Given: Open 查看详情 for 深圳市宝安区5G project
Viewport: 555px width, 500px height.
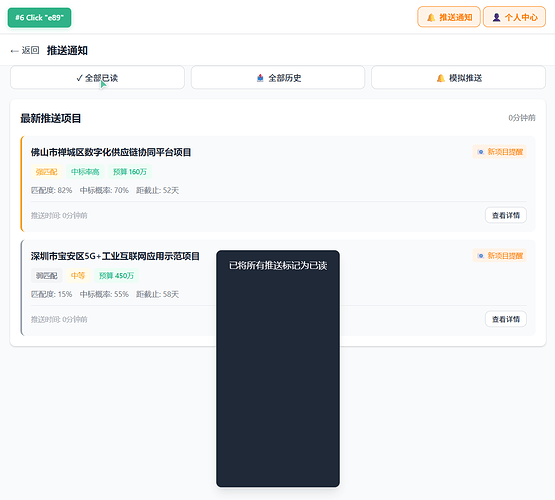Looking at the screenshot, I should tap(506, 319).
